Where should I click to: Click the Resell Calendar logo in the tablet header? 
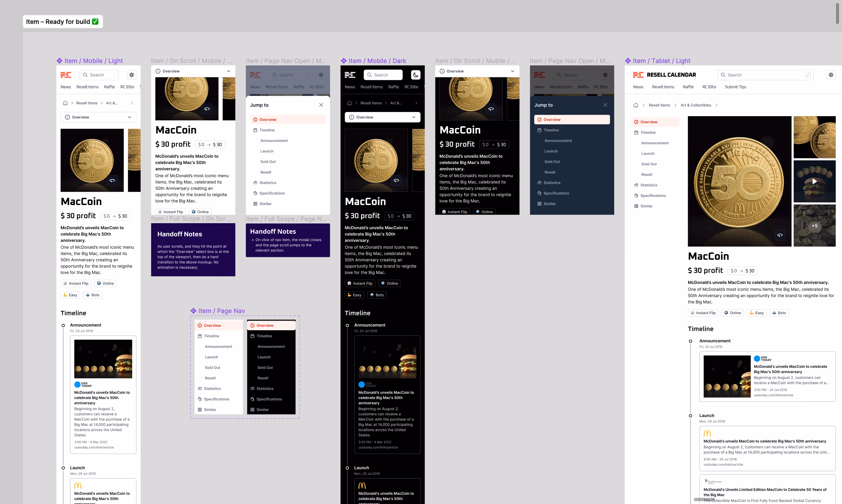tap(664, 75)
